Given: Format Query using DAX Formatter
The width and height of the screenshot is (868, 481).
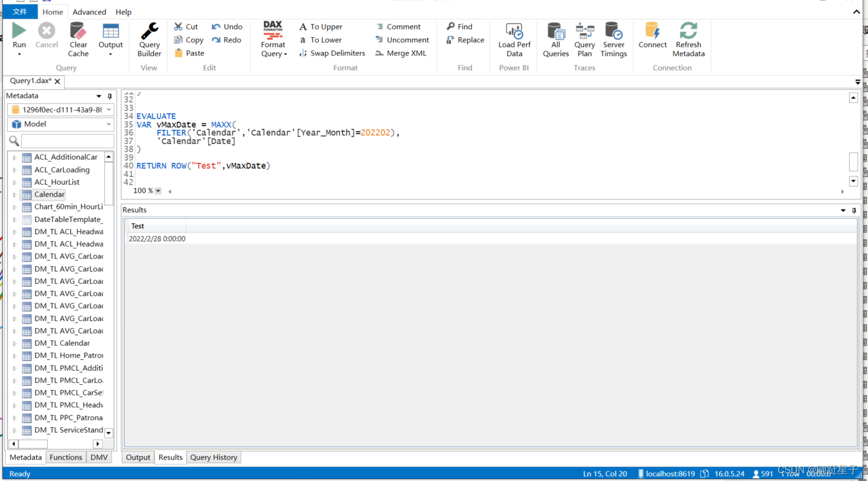Looking at the screenshot, I should point(273,38).
